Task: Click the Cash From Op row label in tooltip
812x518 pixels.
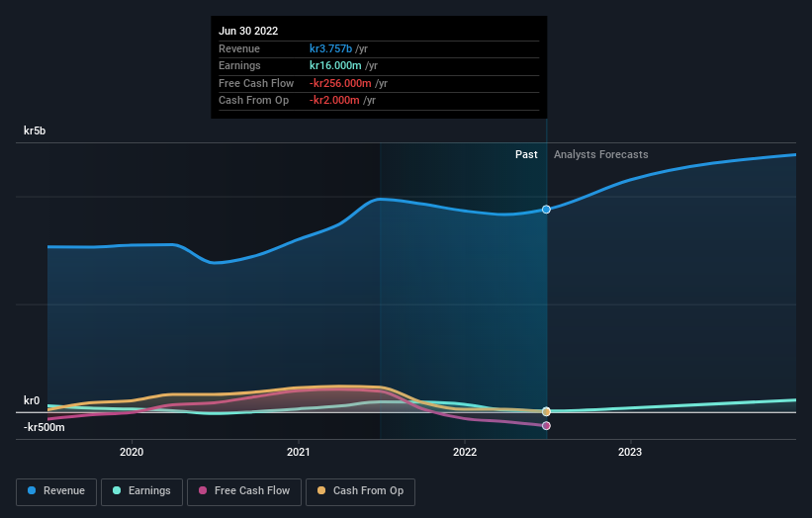Action: pos(254,101)
